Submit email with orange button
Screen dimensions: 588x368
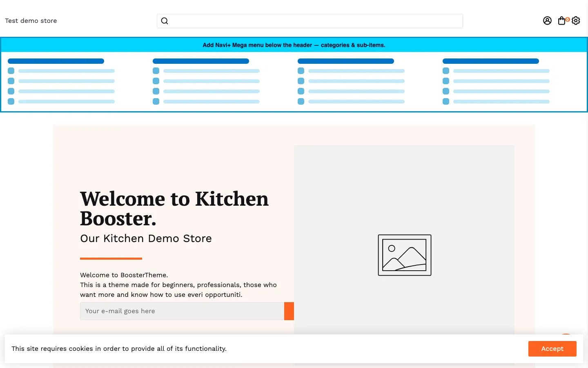click(x=289, y=311)
